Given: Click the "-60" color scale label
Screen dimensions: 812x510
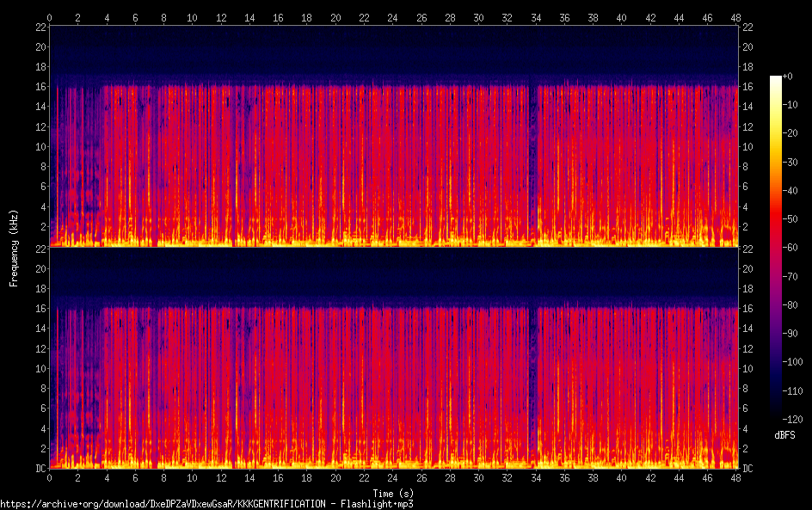Looking at the screenshot, I should [790, 248].
